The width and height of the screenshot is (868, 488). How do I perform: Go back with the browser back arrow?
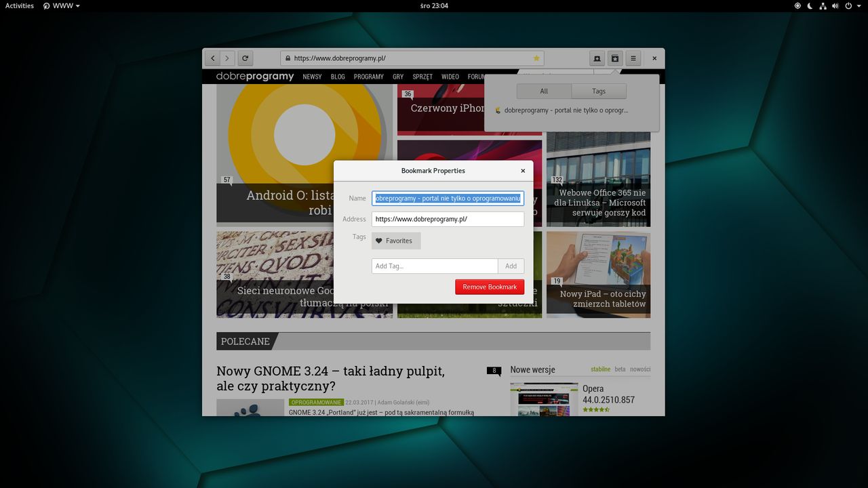[213, 58]
